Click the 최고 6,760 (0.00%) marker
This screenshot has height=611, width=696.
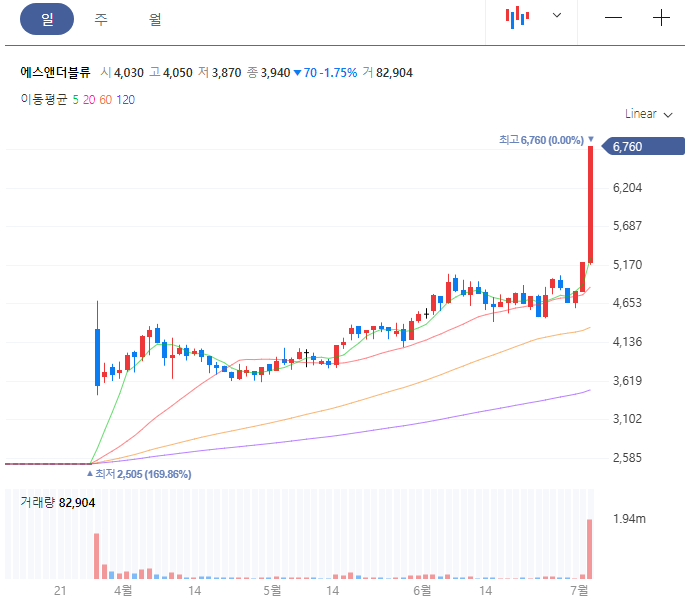click(546, 140)
